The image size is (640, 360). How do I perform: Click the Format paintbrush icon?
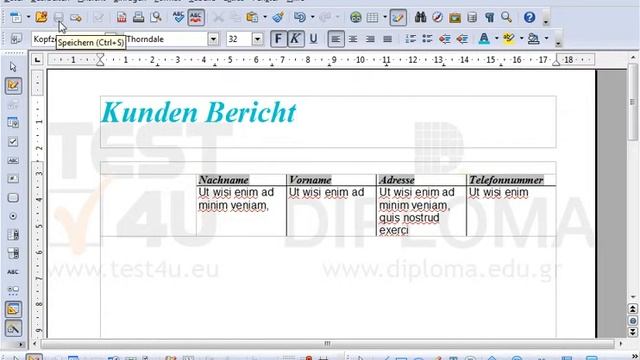(278, 17)
